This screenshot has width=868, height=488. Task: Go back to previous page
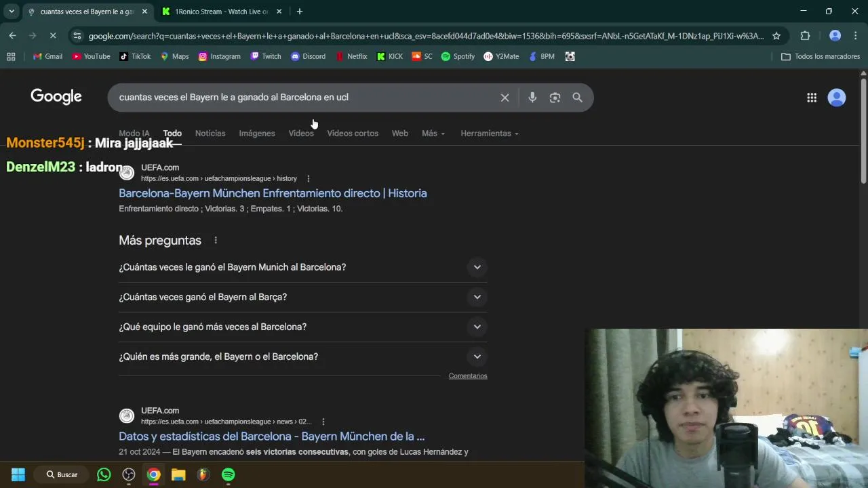click(x=13, y=36)
